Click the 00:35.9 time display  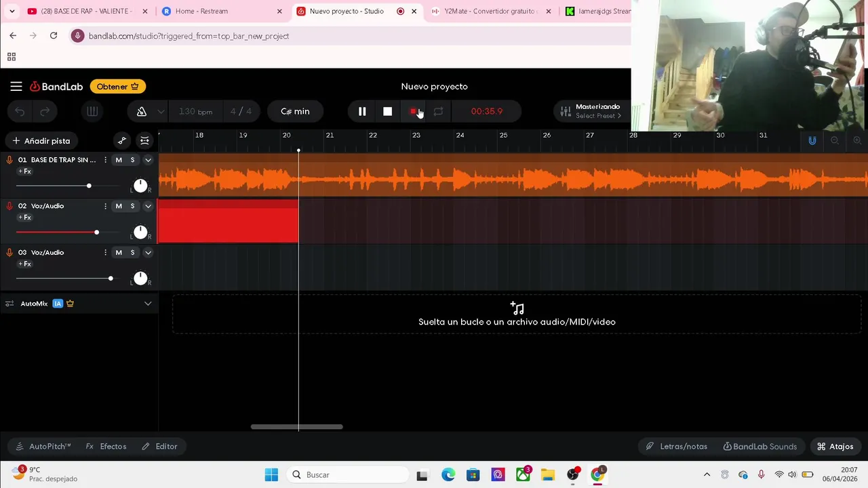pos(487,111)
